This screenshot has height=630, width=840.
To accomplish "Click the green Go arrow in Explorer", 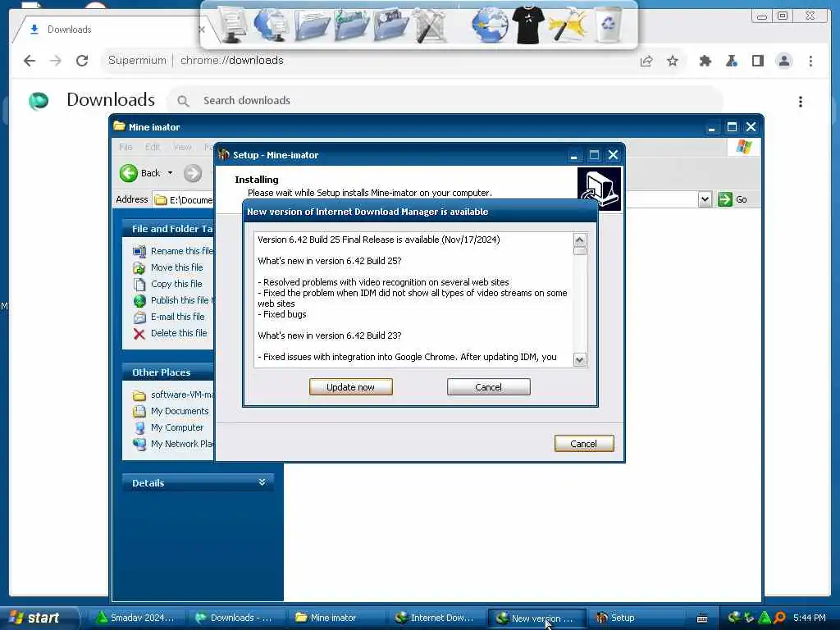I will (x=725, y=199).
